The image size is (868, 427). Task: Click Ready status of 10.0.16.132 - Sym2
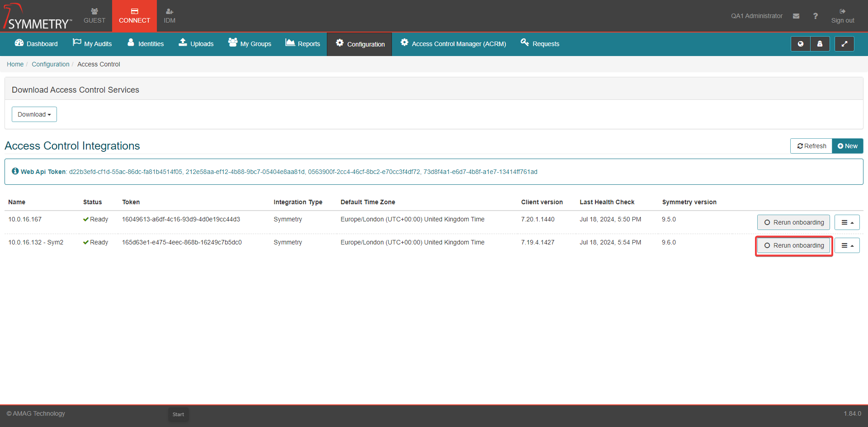(x=95, y=242)
